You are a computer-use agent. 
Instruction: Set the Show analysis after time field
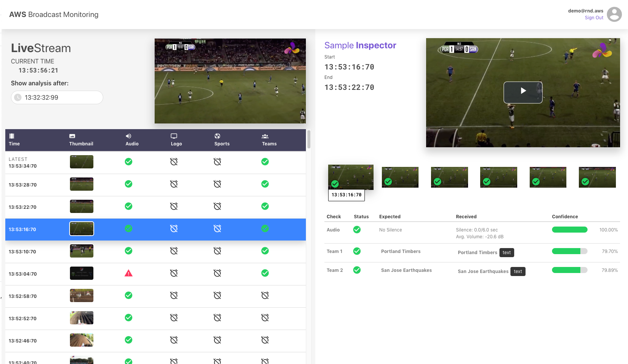(x=57, y=97)
